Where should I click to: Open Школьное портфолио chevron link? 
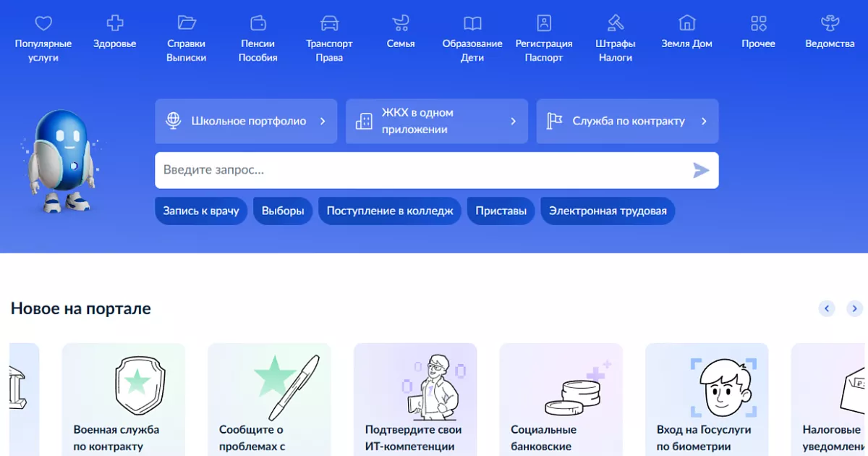tap(323, 122)
